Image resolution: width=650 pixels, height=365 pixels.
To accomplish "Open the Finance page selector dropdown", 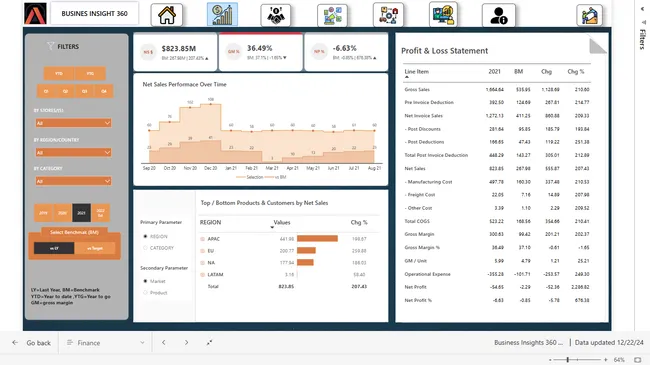I will click(x=105, y=343).
